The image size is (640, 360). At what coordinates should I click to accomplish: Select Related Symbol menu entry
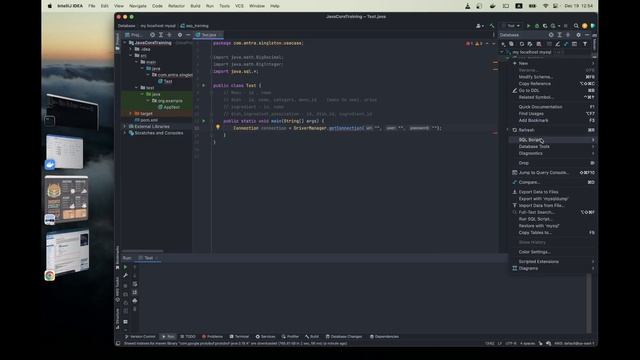[x=553, y=98]
